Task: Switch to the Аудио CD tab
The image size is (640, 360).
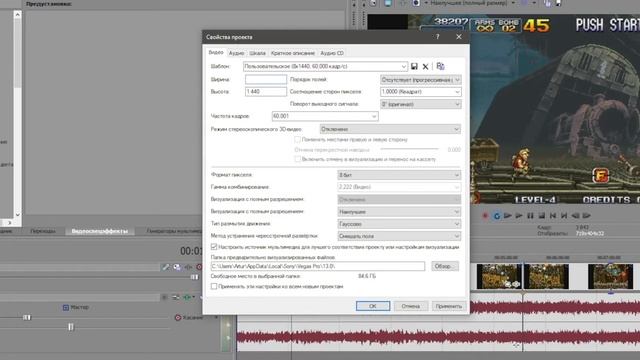Action: tap(332, 53)
